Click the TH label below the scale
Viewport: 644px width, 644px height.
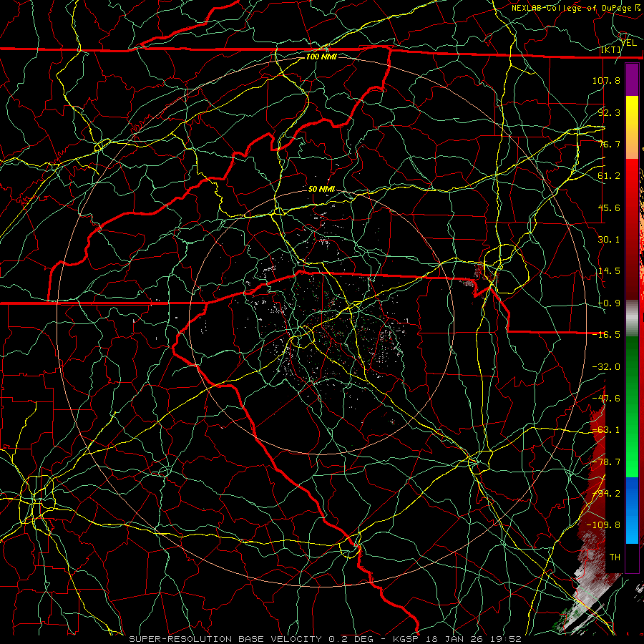[x=615, y=557]
